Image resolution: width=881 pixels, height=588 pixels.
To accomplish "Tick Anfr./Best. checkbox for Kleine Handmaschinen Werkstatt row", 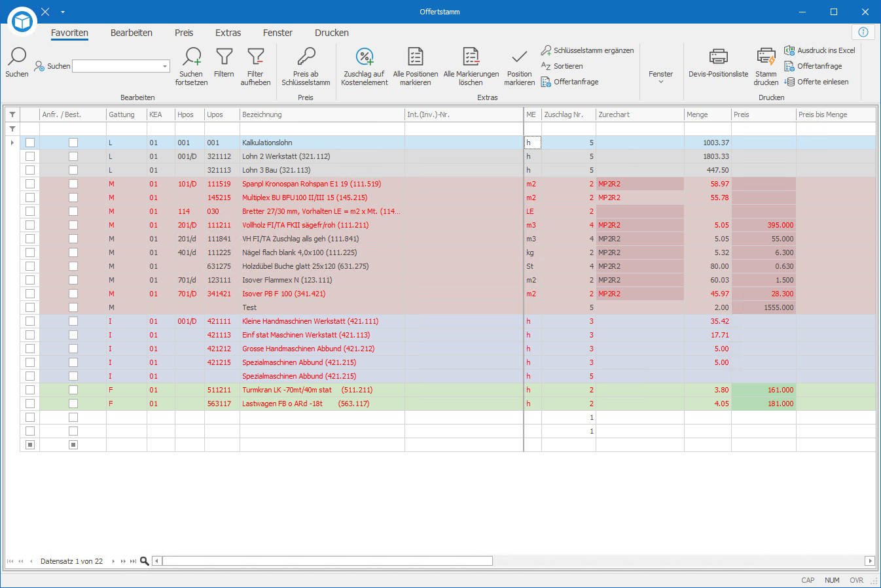I will pos(73,321).
